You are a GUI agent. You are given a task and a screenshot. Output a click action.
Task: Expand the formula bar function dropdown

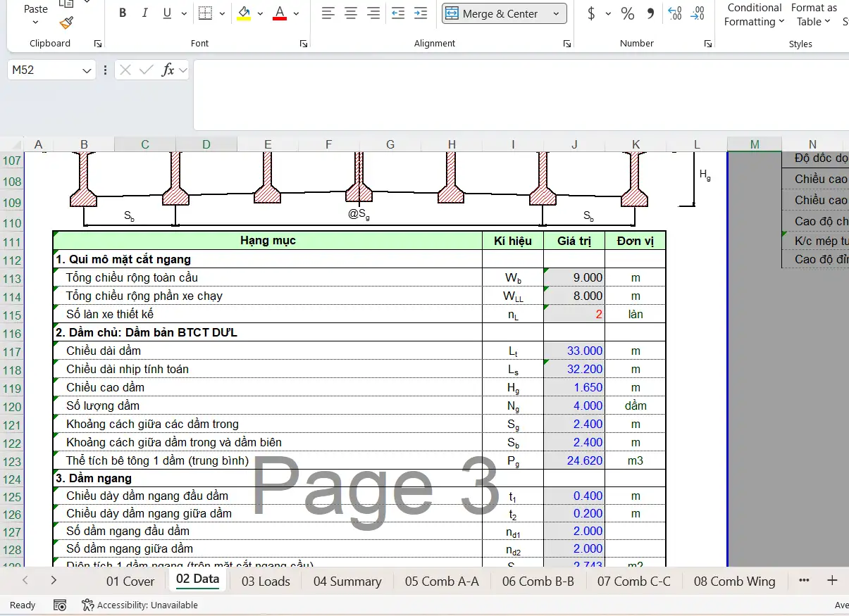(x=183, y=70)
